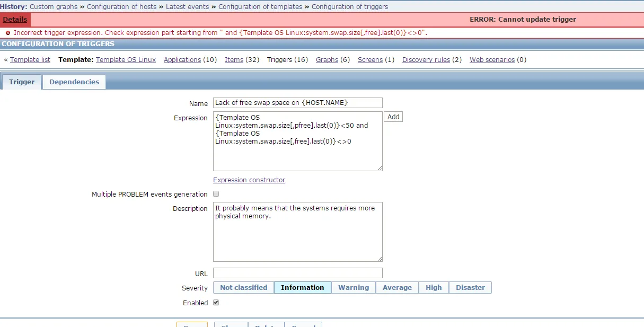
Task: Click the Triggers (16) label
Action: click(x=287, y=60)
